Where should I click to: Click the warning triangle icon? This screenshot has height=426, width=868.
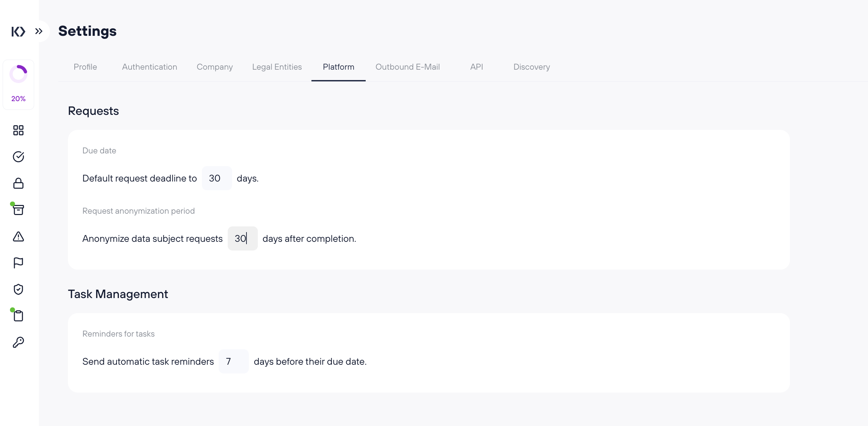(18, 236)
